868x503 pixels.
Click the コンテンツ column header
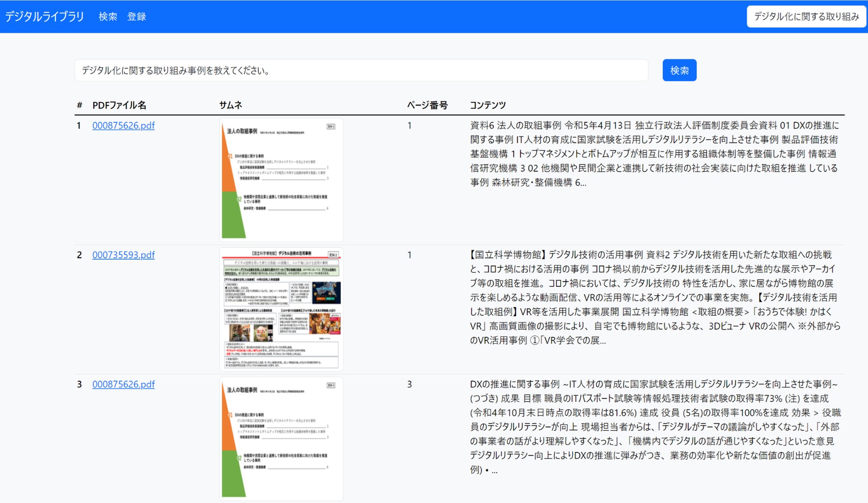(487, 105)
